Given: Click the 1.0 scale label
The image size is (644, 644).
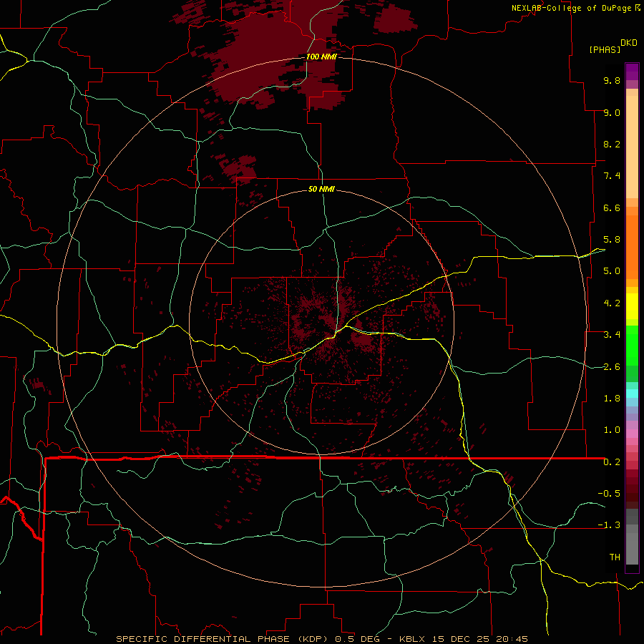Looking at the screenshot, I should [612, 430].
